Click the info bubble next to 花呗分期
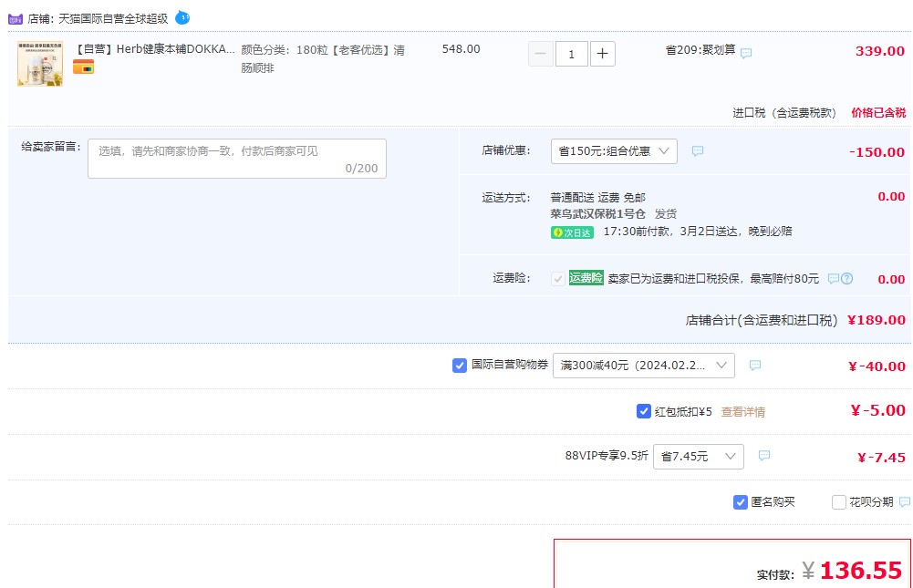This screenshot has width=913, height=588. point(905,501)
